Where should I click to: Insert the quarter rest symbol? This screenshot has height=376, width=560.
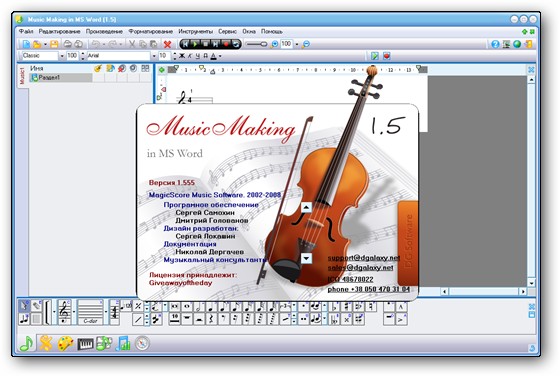tap(211, 318)
